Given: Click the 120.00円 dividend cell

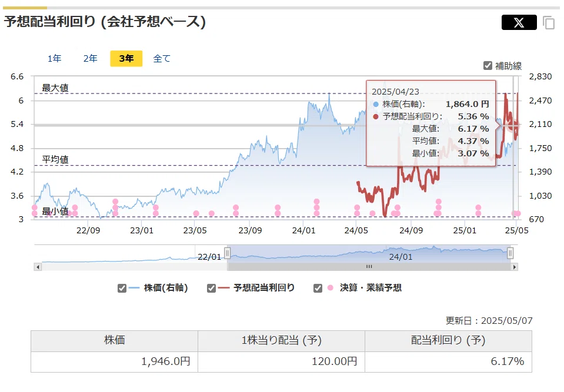Looking at the screenshot, I should [x=281, y=361].
